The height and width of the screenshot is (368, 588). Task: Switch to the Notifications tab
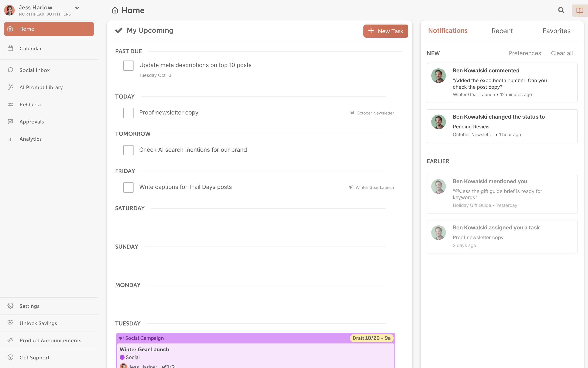coord(448,31)
